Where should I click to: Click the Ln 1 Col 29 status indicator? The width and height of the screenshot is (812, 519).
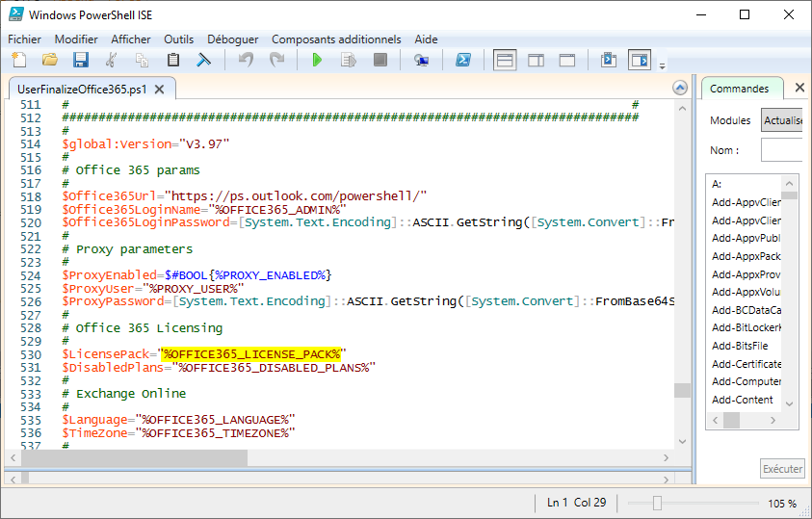(x=576, y=502)
